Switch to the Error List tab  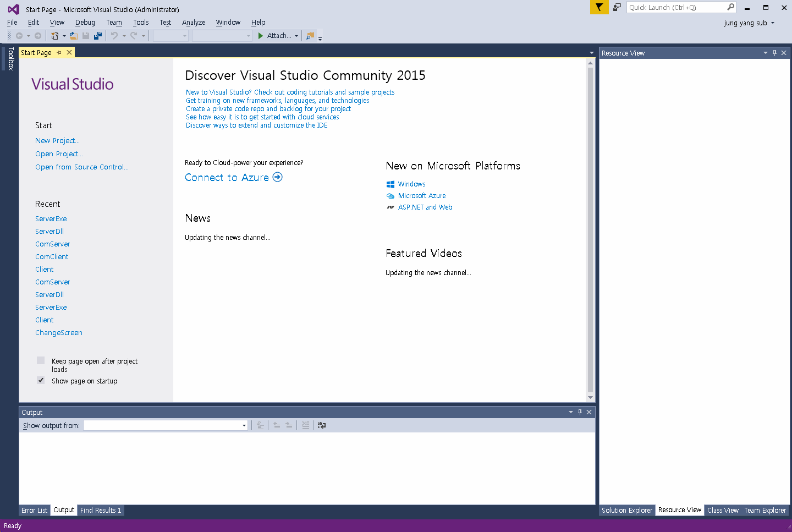[x=34, y=511]
